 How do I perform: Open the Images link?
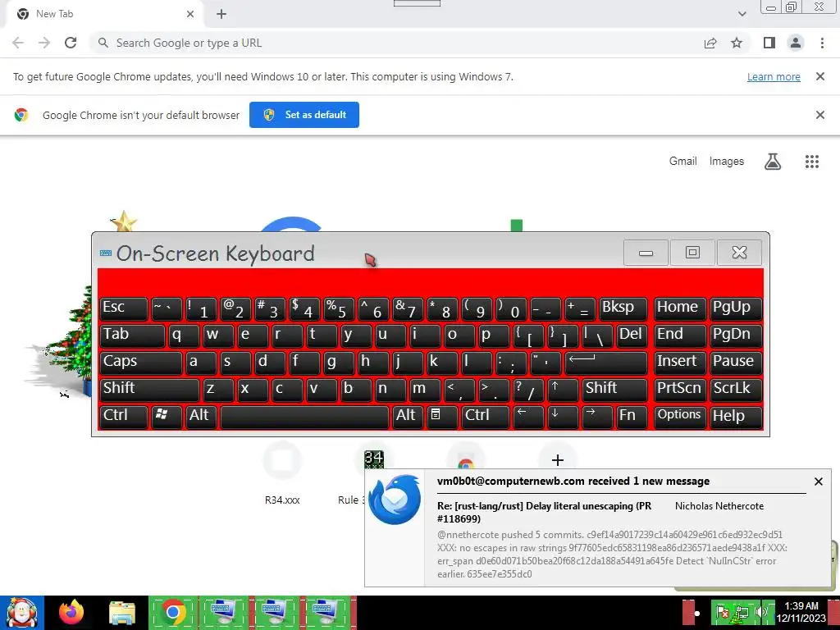[x=727, y=162]
